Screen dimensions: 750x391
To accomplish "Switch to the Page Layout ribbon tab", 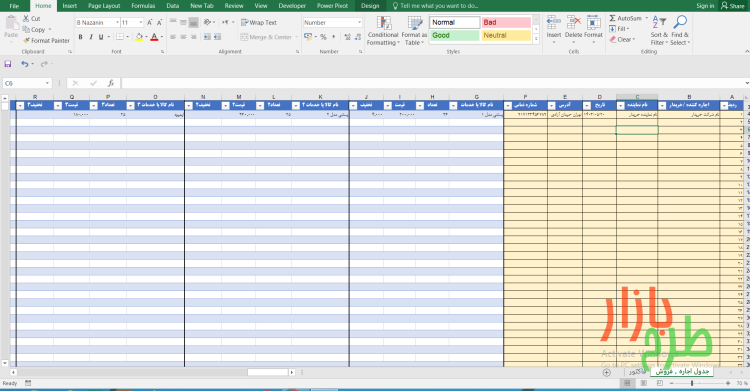I will tap(104, 6).
